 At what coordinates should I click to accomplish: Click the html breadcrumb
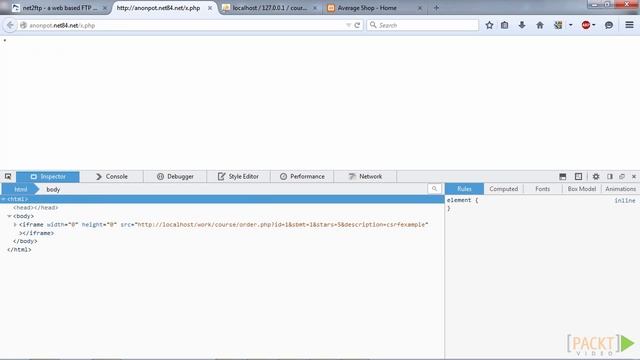(x=20, y=189)
